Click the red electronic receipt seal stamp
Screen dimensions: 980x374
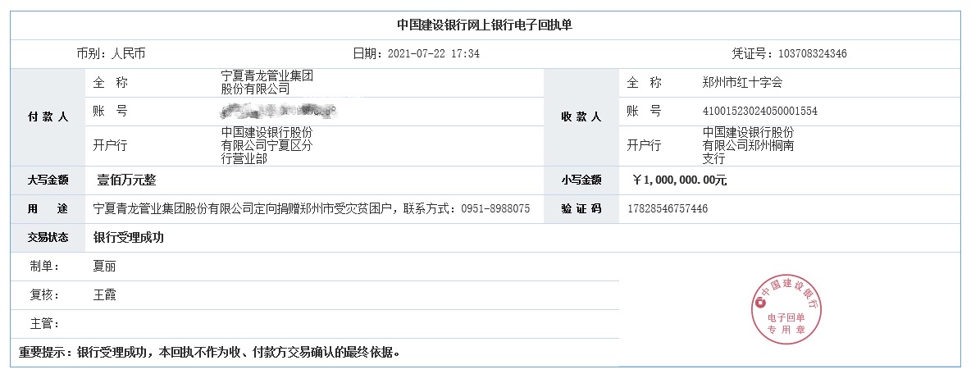786,309
